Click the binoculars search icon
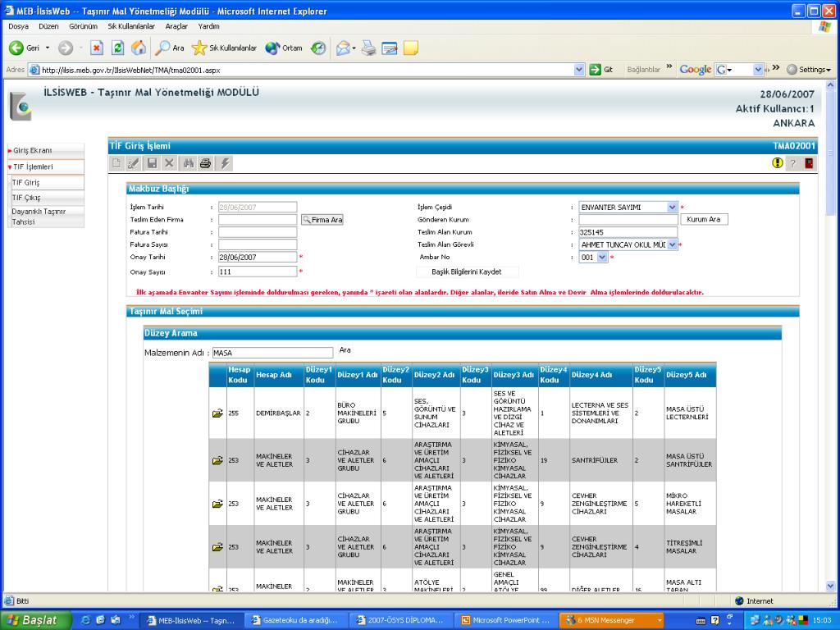The width and height of the screenshot is (840, 630). [x=188, y=163]
